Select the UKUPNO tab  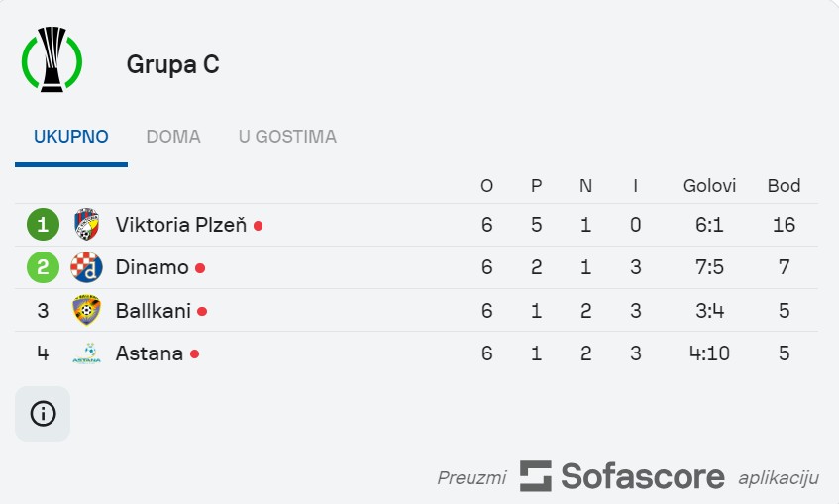click(x=71, y=137)
